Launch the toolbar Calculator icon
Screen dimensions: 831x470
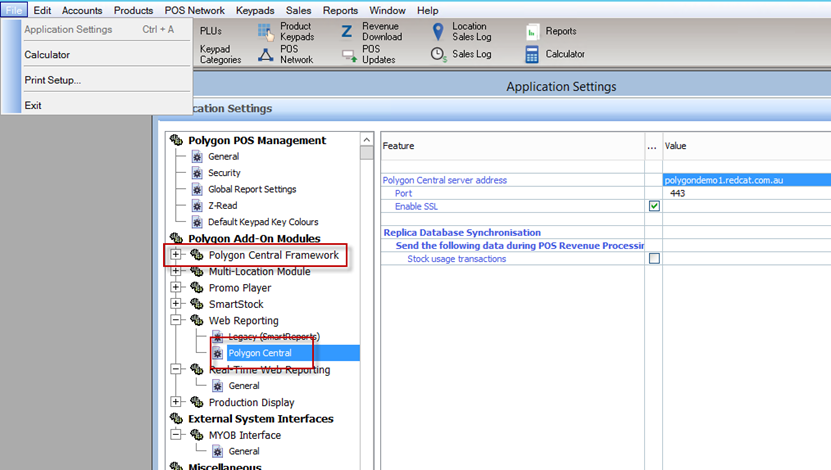pyautogui.click(x=532, y=54)
